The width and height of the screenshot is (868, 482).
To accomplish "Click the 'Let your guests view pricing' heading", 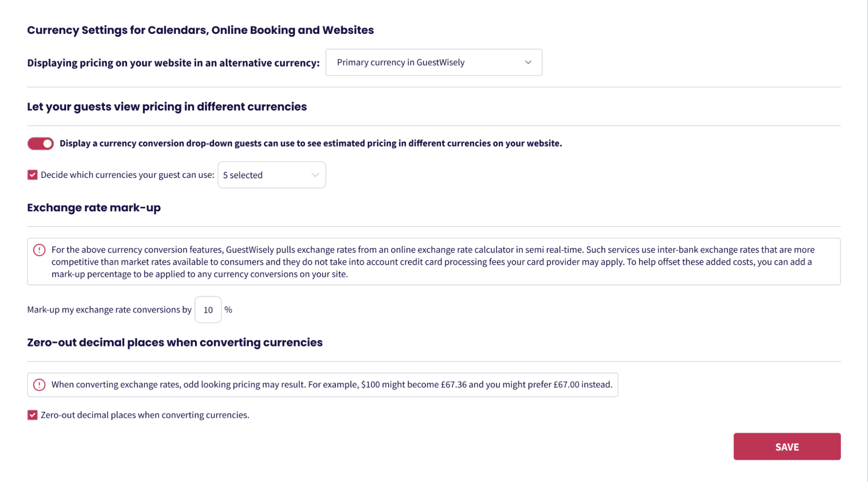I will coord(167,107).
